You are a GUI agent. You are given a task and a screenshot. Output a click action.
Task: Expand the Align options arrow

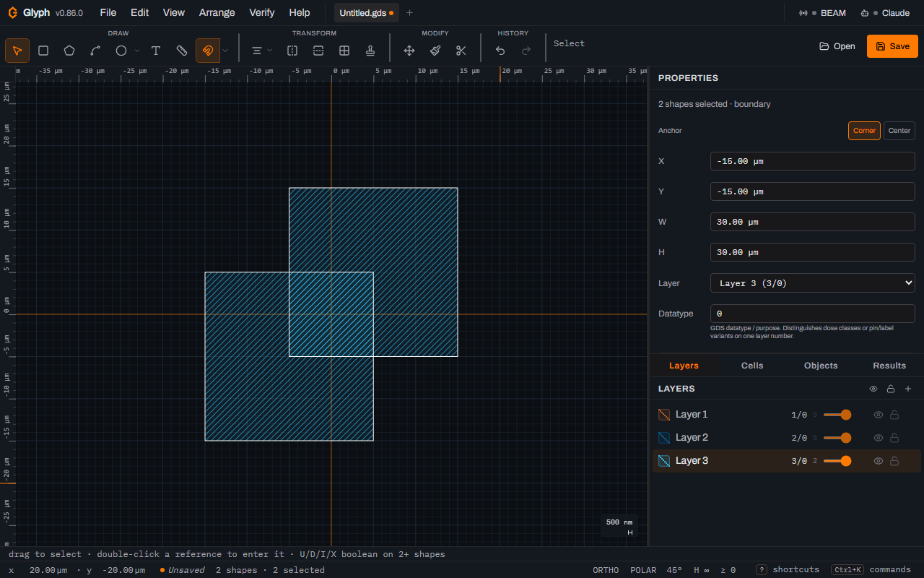coord(270,51)
